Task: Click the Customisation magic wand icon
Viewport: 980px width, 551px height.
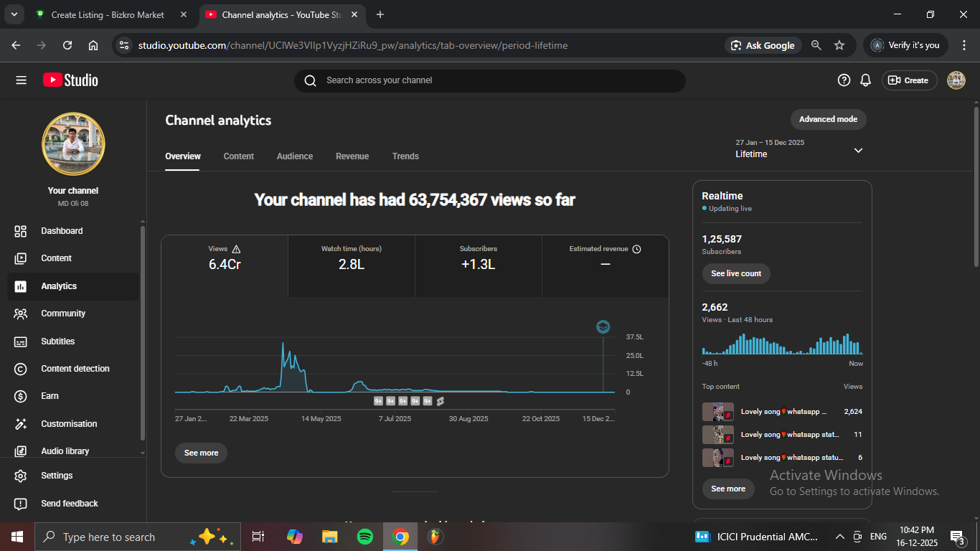Action: click(21, 424)
